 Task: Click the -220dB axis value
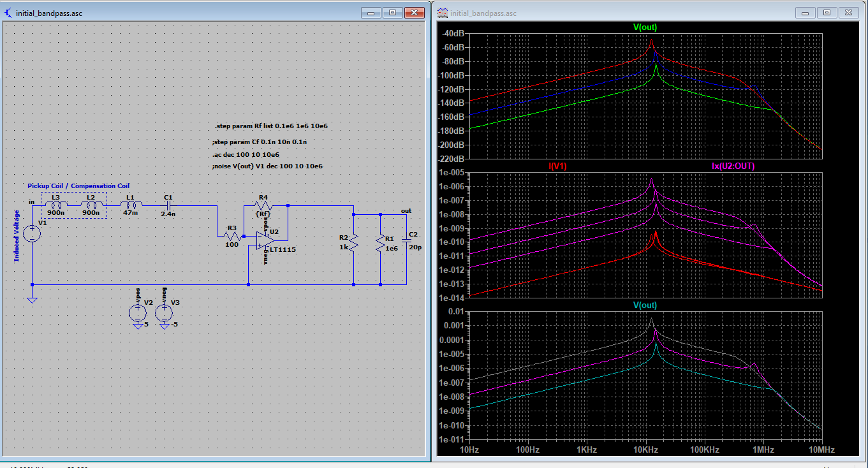coord(452,159)
